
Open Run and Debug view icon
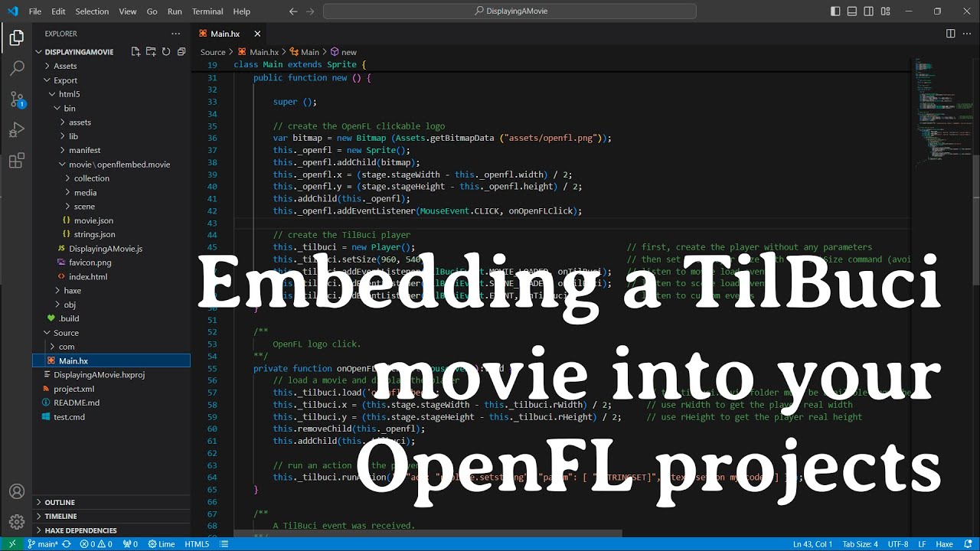(x=17, y=130)
